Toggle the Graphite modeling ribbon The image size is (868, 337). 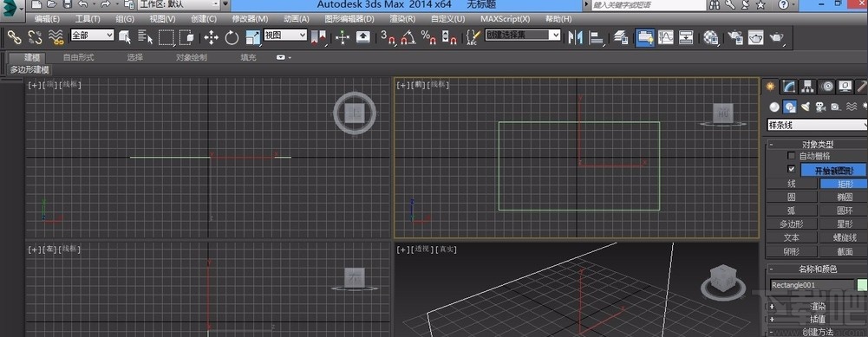coord(645,37)
